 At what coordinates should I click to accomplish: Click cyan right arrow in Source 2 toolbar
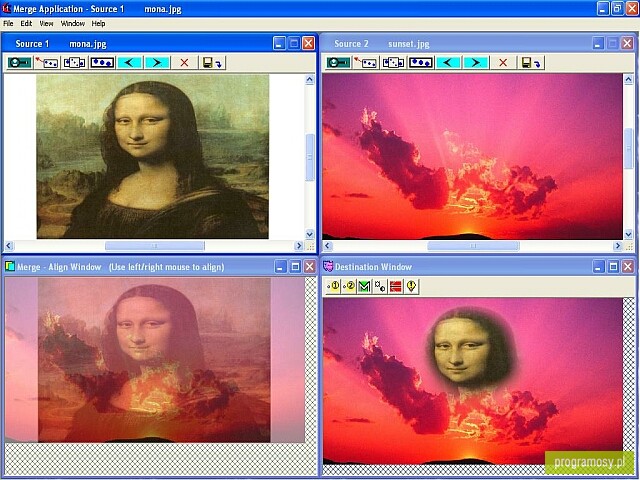(x=476, y=62)
